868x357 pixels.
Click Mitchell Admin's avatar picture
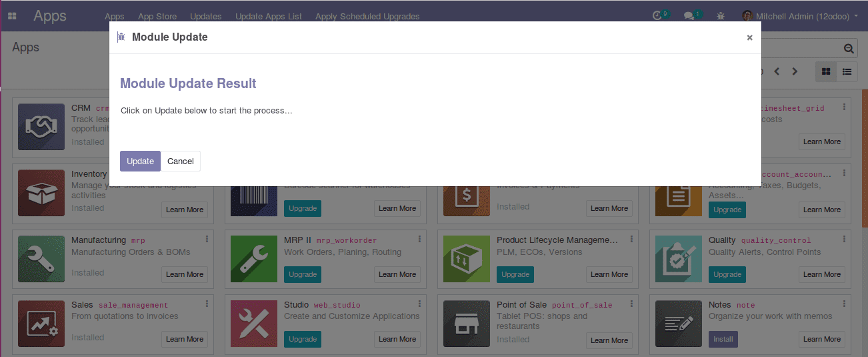(747, 16)
